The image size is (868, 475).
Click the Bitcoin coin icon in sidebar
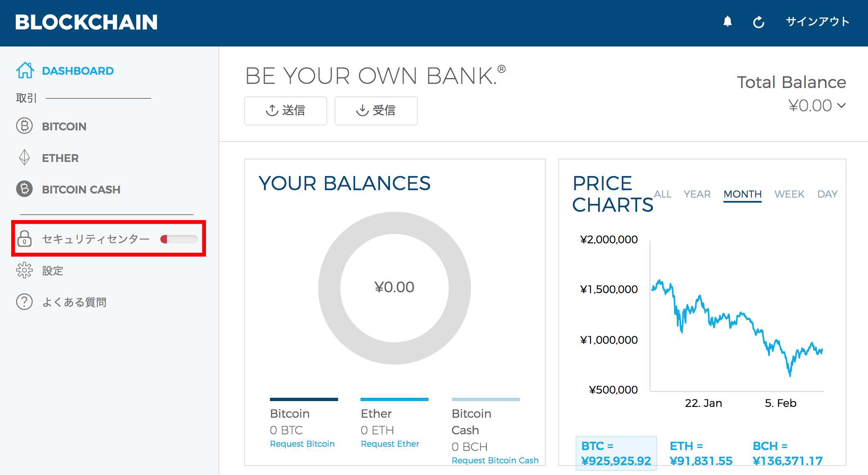click(25, 126)
